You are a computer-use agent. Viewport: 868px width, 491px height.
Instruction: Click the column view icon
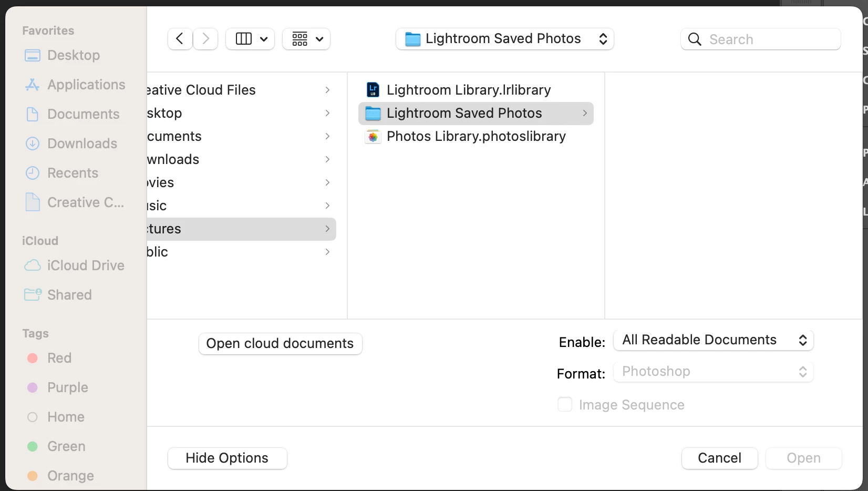click(244, 39)
